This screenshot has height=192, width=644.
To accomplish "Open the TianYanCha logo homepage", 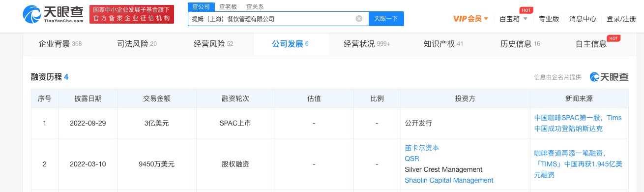I will pyautogui.click(x=53, y=14).
